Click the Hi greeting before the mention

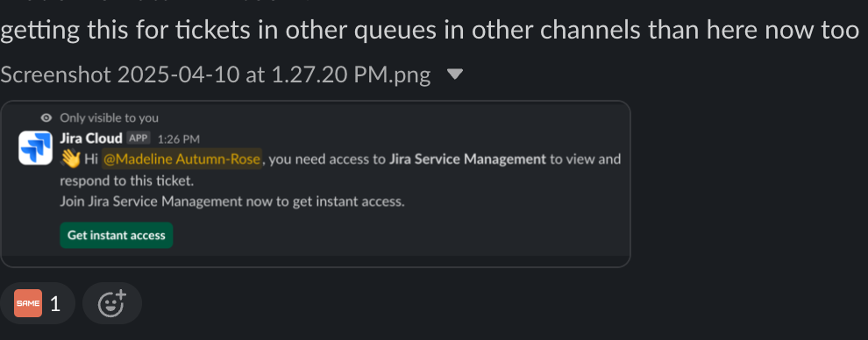pyautogui.click(x=91, y=159)
